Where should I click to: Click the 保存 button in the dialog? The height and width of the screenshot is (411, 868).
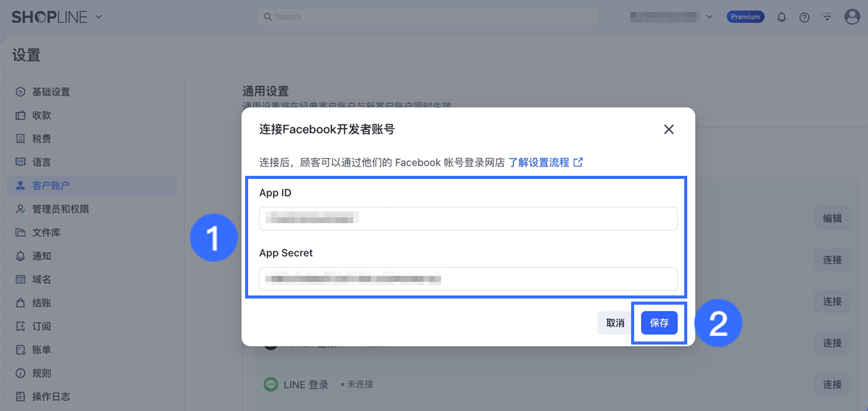[659, 323]
